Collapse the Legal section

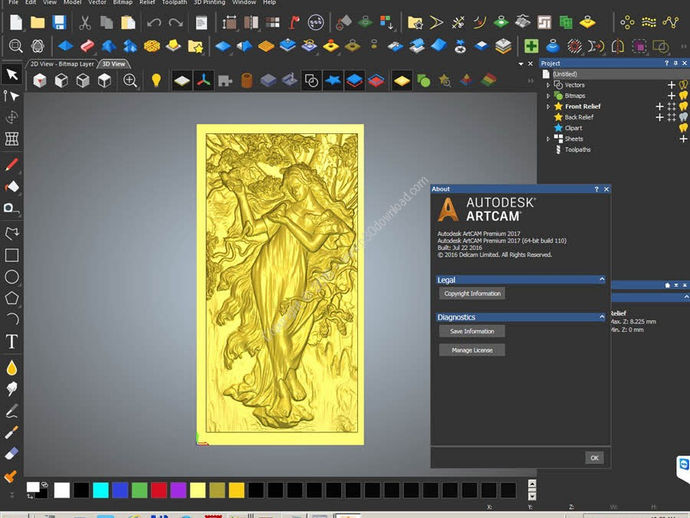[602, 279]
